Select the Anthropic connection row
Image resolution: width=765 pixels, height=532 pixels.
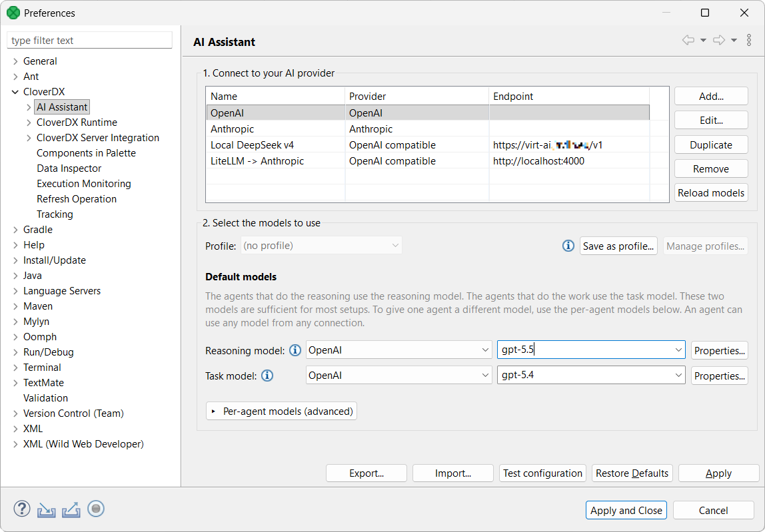[428, 129]
